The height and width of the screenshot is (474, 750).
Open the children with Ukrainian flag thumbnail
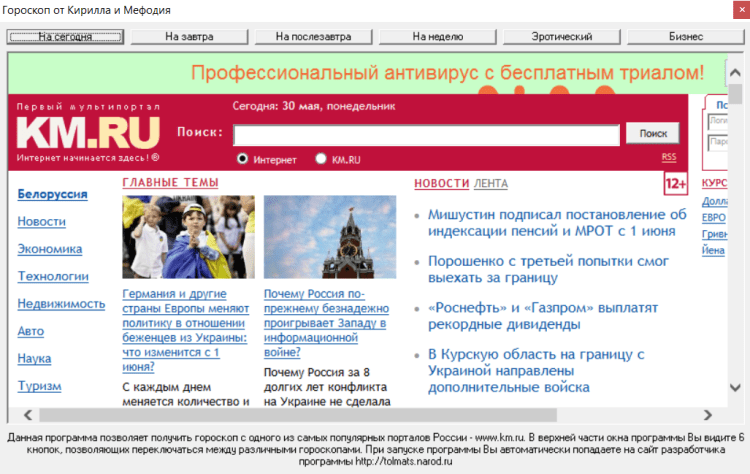(x=188, y=237)
